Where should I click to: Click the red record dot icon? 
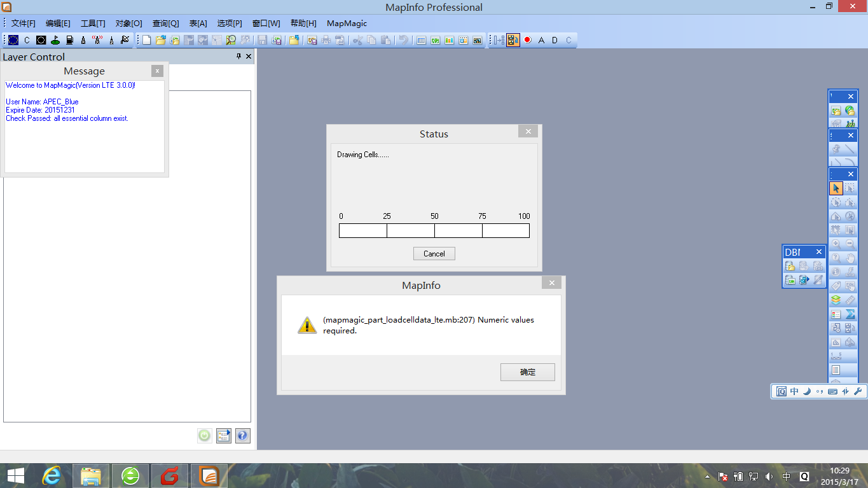coord(527,40)
